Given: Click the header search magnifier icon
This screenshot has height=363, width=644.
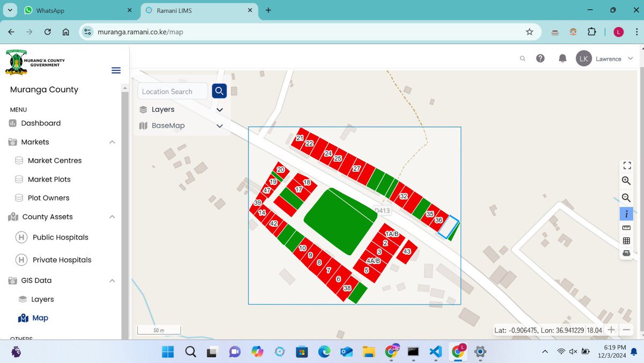Looking at the screenshot, I should [x=522, y=59].
